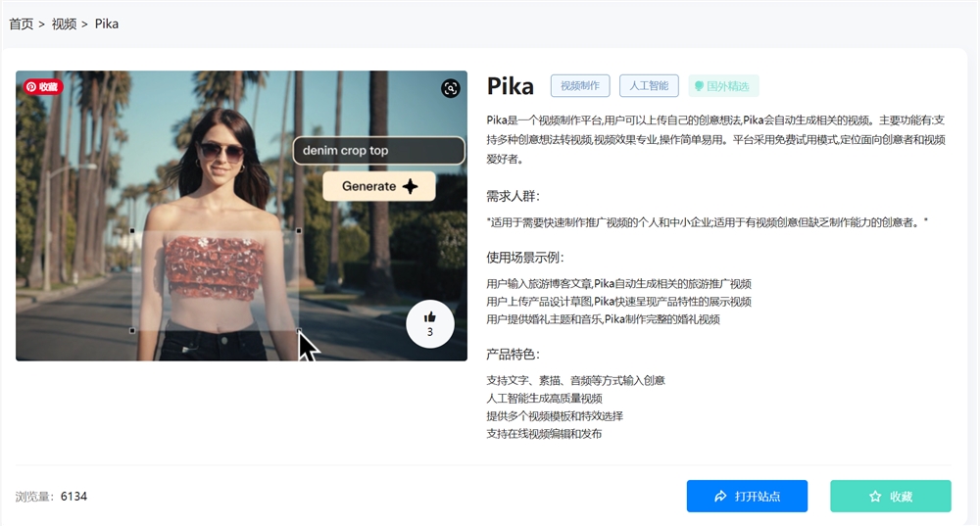Screen dimensions: 980x526
Task: Click the green bulb icon in 国外精选
Action: click(x=699, y=86)
